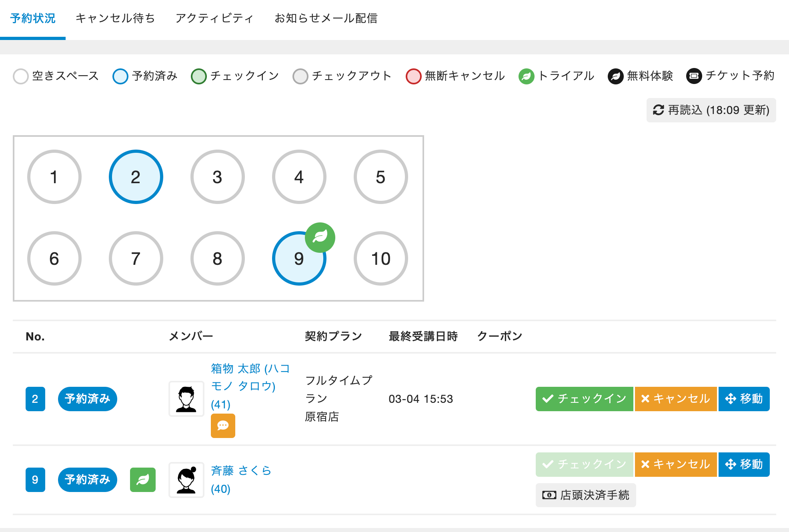Click the ticket reservation legend icon

point(694,76)
